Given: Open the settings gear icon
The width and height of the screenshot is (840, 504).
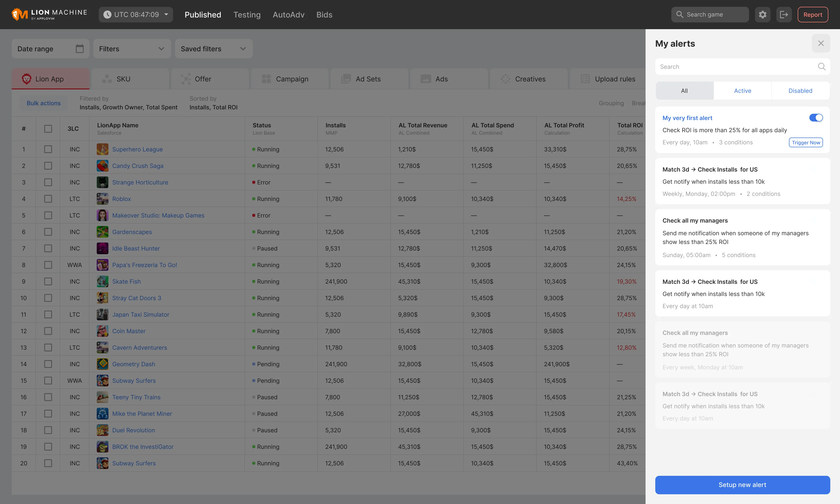Looking at the screenshot, I should point(762,15).
